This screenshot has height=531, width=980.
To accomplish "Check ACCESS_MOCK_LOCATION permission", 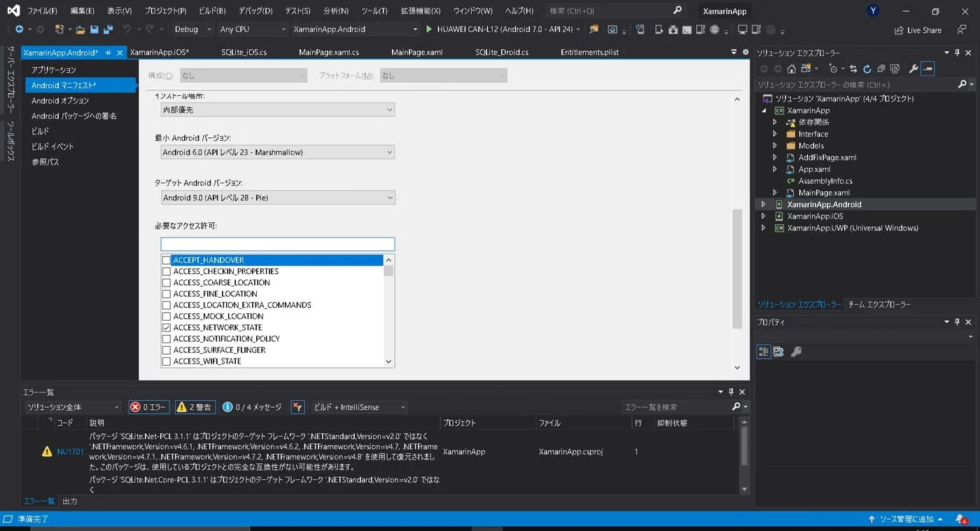I will pyautogui.click(x=167, y=316).
